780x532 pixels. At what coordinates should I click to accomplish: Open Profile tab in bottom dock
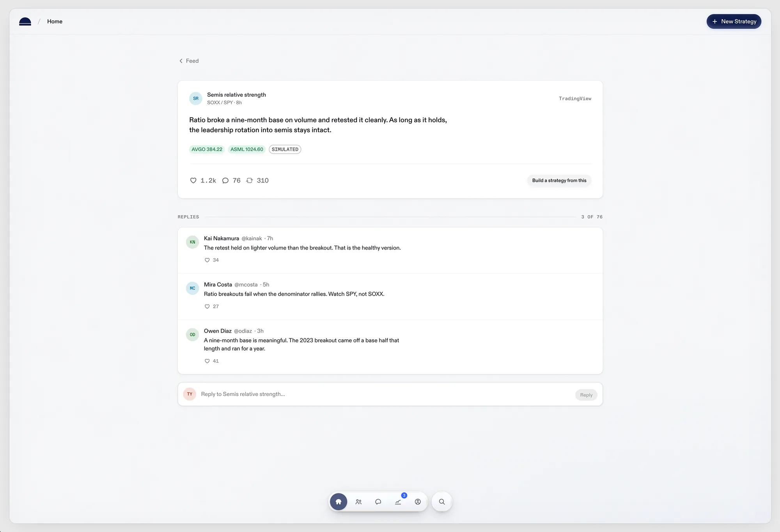tap(418, 502)
